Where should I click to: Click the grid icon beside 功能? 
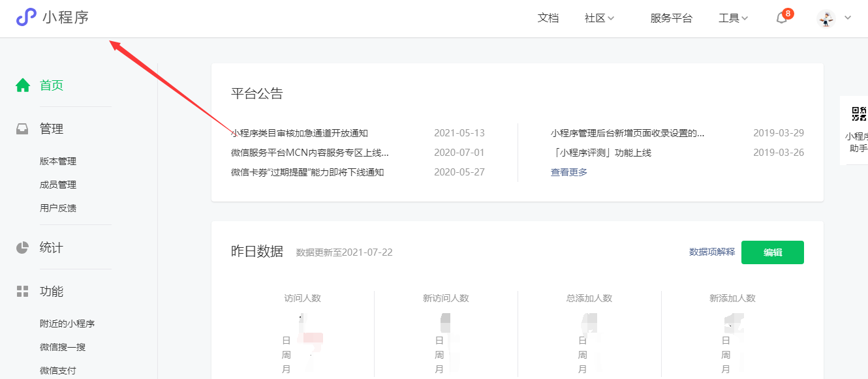pyautogui.click(x=23, y=292)
